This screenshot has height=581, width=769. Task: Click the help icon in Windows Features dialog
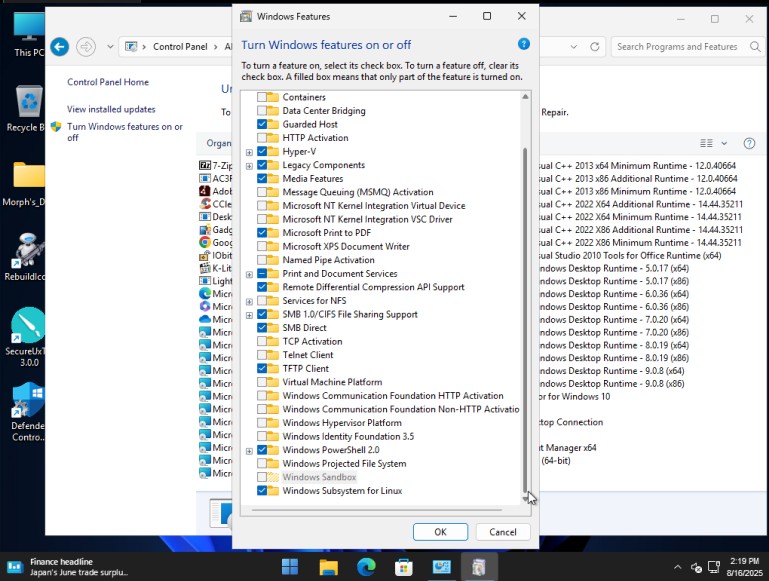(x=523, y=44)
